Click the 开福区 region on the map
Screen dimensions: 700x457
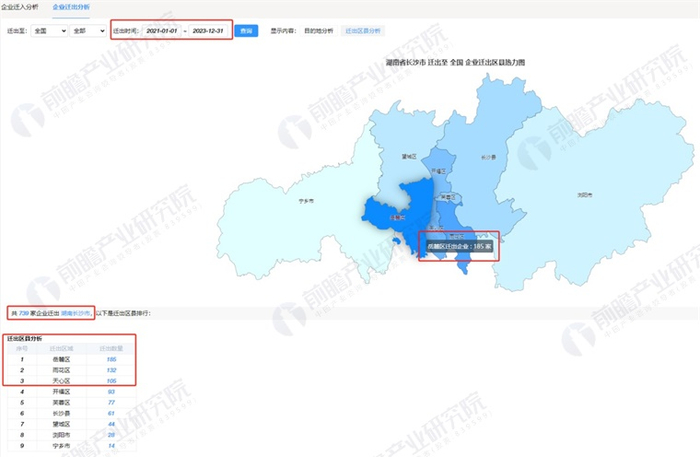pos(438,171)
